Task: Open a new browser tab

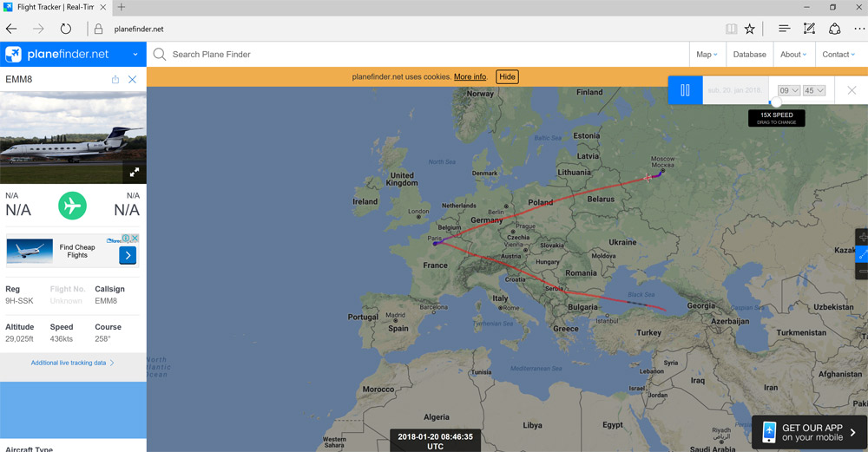Action: 122,7
